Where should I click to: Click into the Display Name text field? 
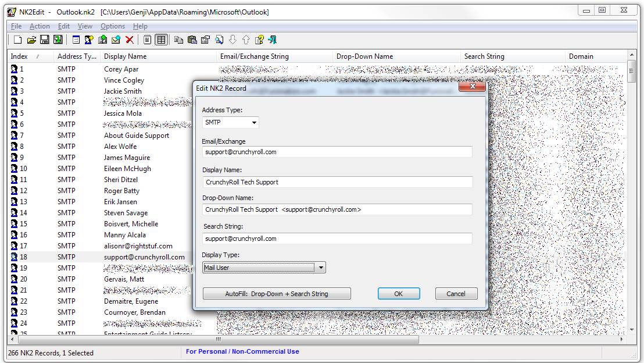[337, 182]
